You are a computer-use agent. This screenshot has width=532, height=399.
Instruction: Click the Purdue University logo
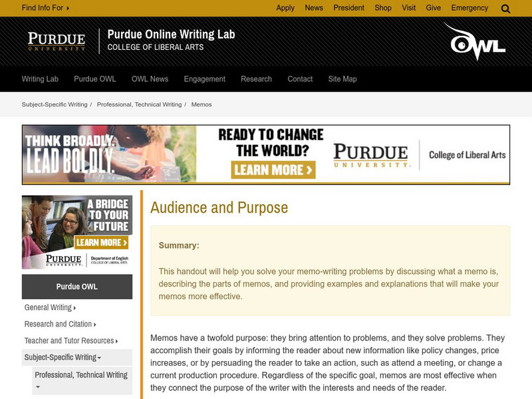[x=57, y=41]
